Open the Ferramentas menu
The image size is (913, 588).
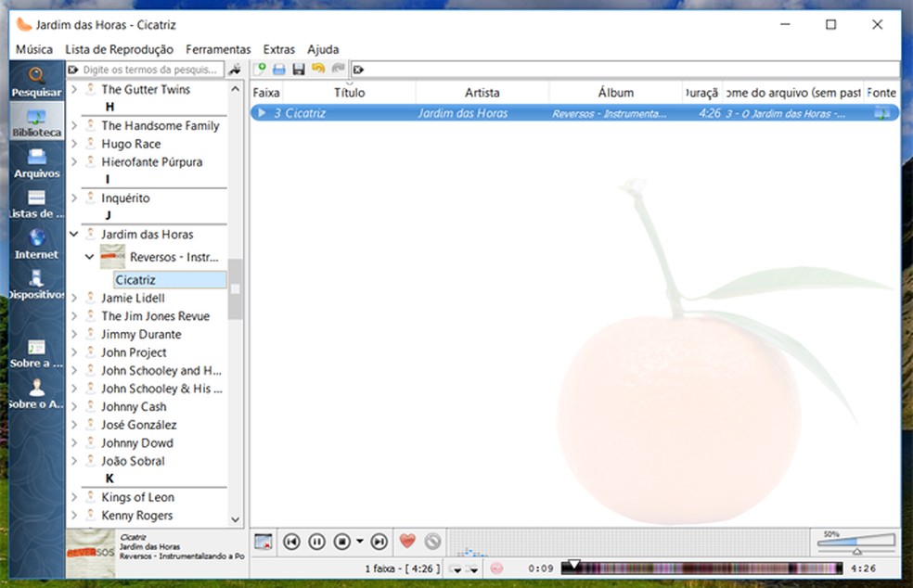pyautogui.click(x=218, y=49)
